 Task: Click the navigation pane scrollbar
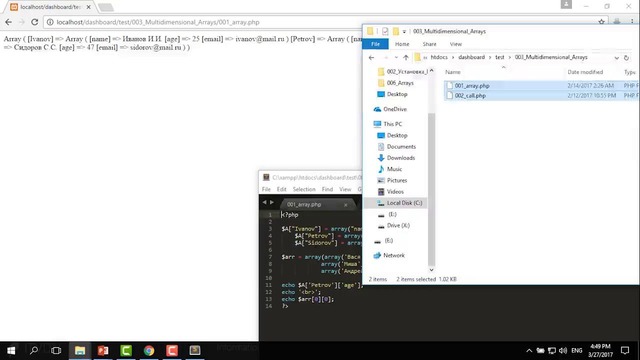(x=431, y=189)
